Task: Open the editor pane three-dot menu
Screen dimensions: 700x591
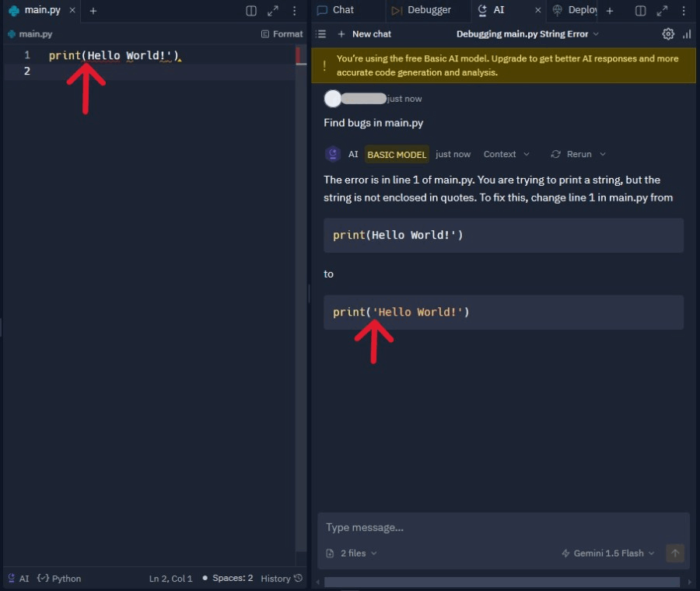Action: (x=294, y=11)
